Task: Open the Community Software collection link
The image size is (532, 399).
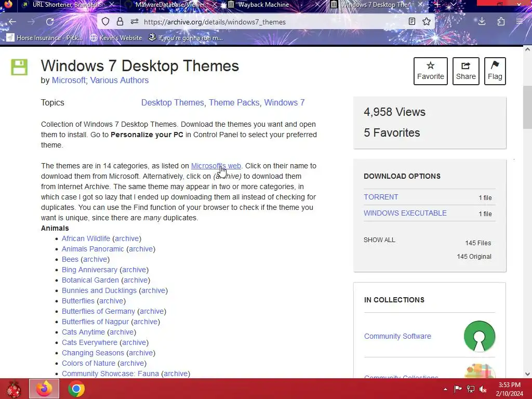Action: click(397, 336)
